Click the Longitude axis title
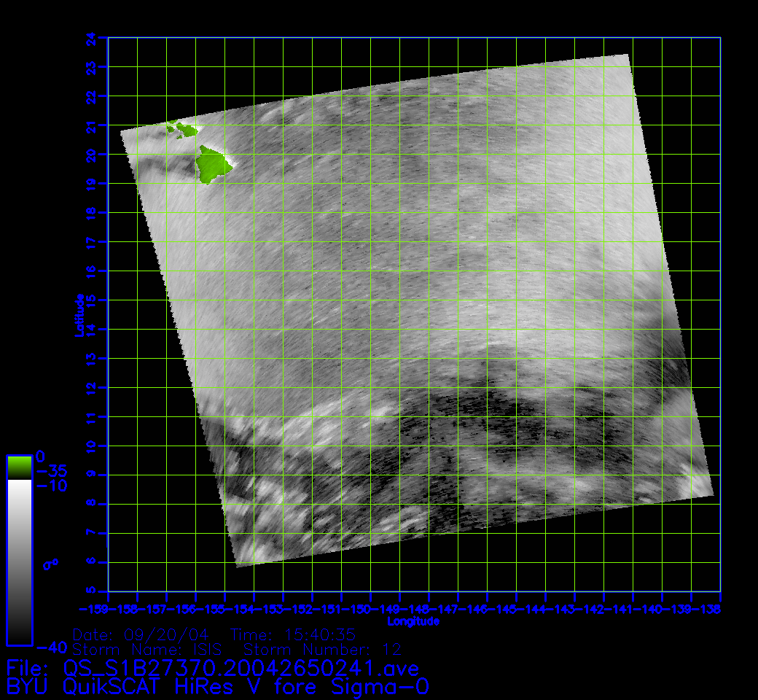The height and width of the screenshot is (700, 758). point(413,621)
